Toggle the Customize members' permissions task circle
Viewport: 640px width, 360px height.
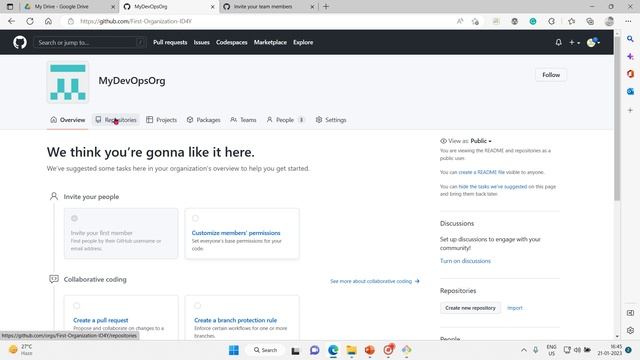[x=196, y=218]
